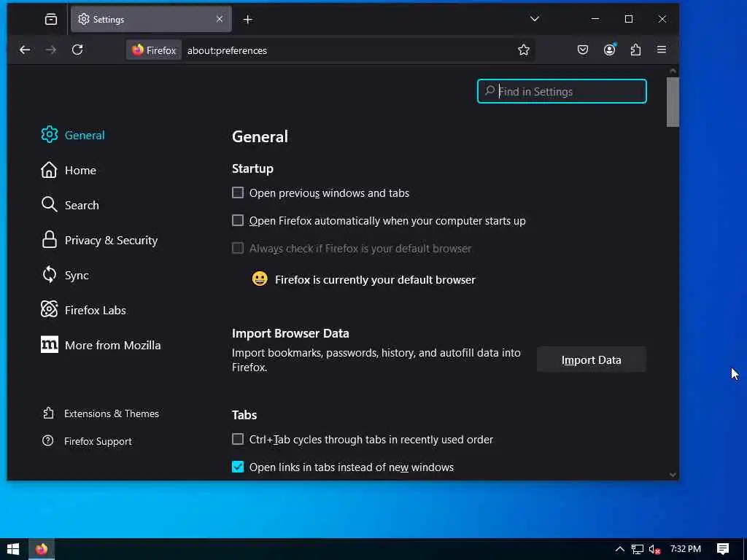Enable Open Firefox automatically at computer startup
747x560 pixels.
coord(238,220)
